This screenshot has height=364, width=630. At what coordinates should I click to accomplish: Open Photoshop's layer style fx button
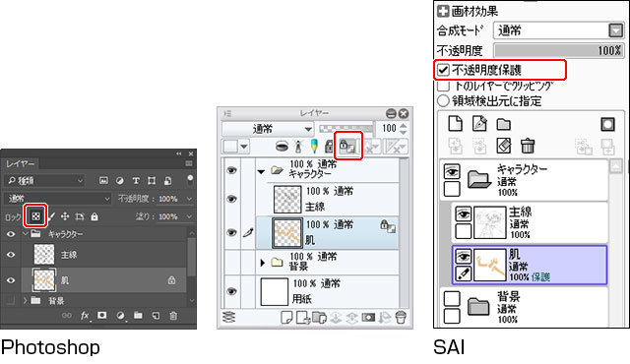(x=85, y=316)
